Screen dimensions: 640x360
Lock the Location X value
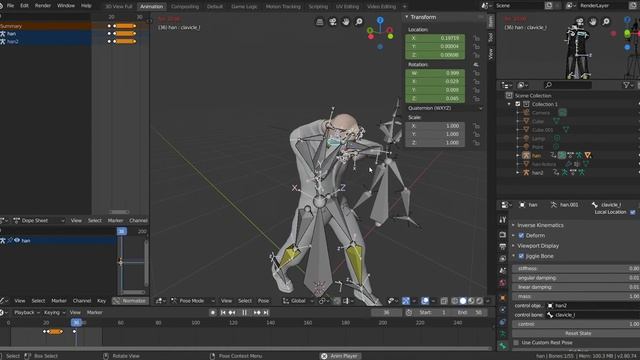pos(476,38)
